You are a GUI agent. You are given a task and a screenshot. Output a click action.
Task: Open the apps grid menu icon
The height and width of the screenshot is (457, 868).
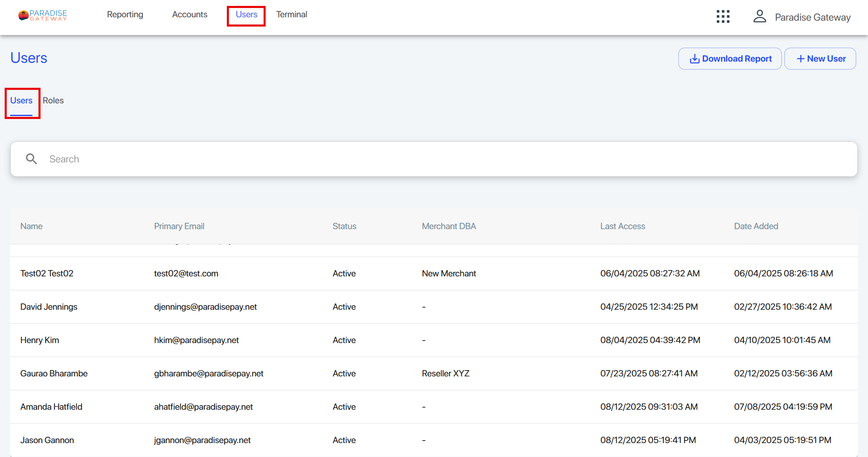723,17
